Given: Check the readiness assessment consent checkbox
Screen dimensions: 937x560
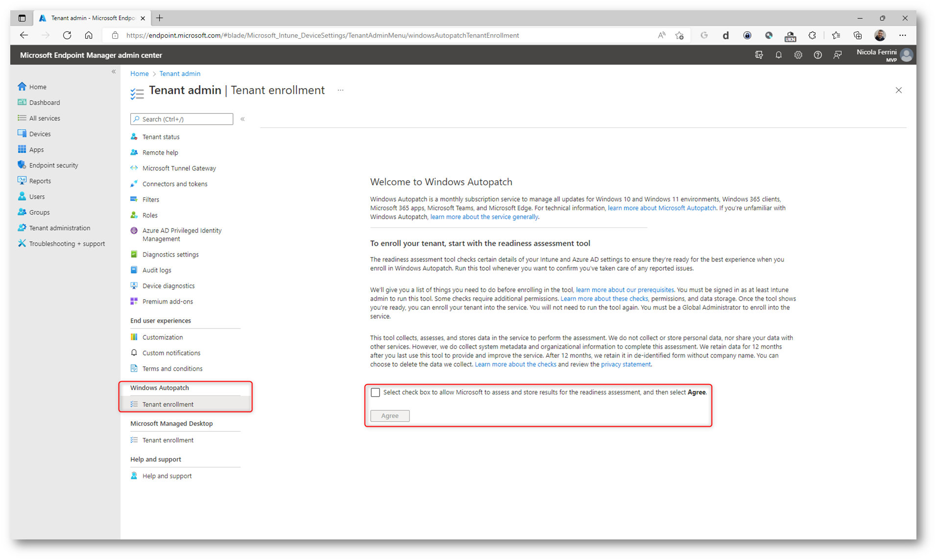Looking at the screenshot, I should pyautogui.click(x=375, y=393).
